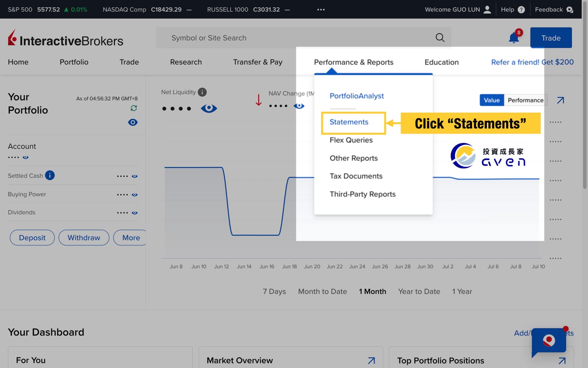The image size is (588, 368).
Task: Click the Deposit button
Action: coord(32,238)
